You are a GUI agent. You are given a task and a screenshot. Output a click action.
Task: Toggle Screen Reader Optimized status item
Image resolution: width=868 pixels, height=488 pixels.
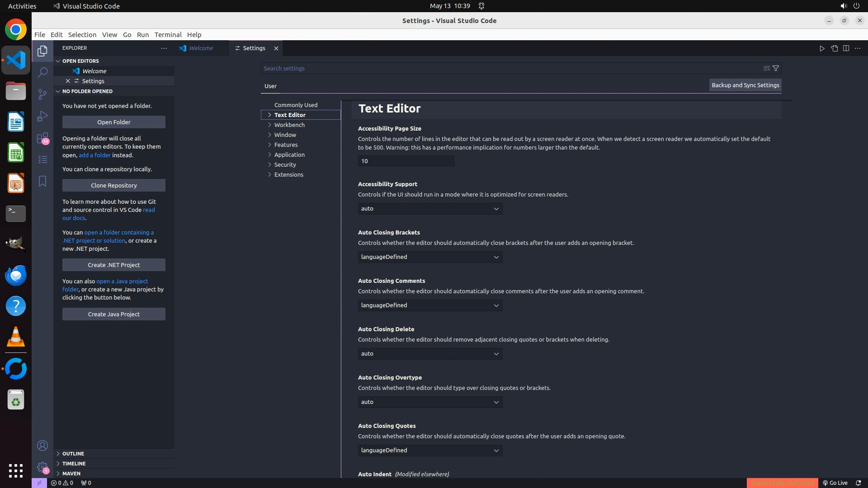[x=782, y=483]
